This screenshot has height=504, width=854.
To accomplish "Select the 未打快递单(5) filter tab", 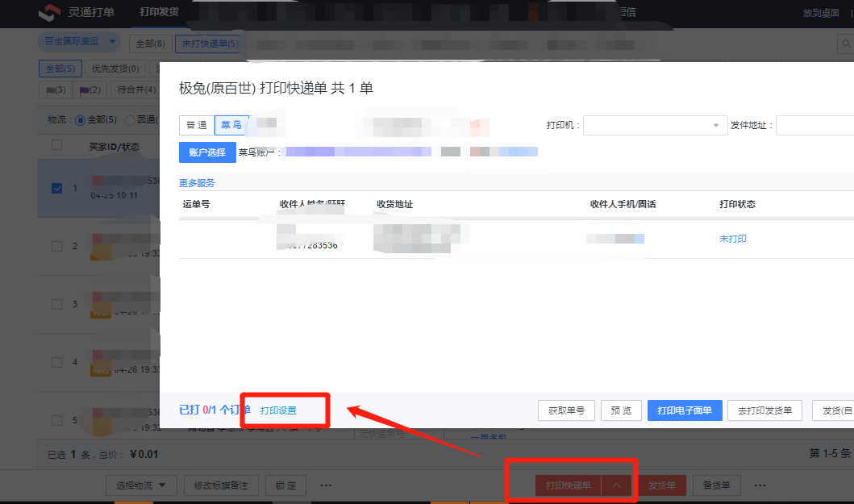I will click(x=210, y=44).
